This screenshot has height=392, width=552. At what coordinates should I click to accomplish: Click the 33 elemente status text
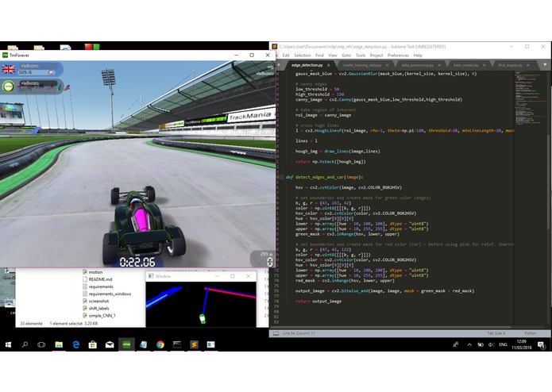(31, 324)
